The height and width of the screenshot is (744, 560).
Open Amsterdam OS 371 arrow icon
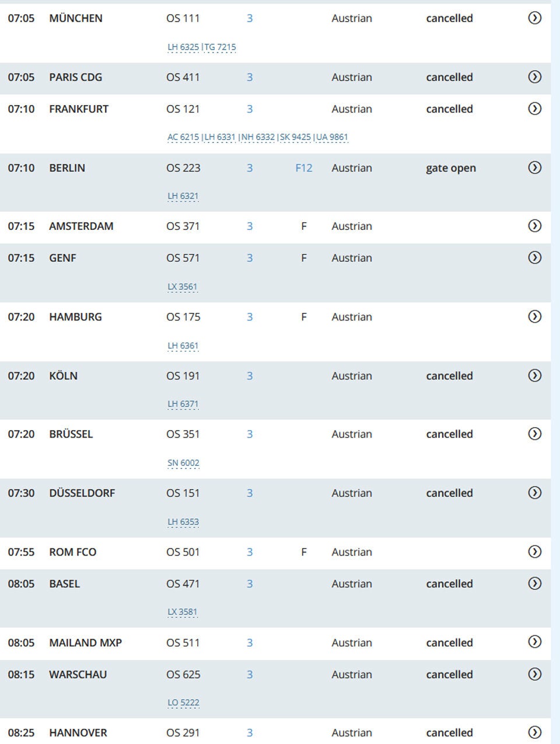tap(534, 226)
